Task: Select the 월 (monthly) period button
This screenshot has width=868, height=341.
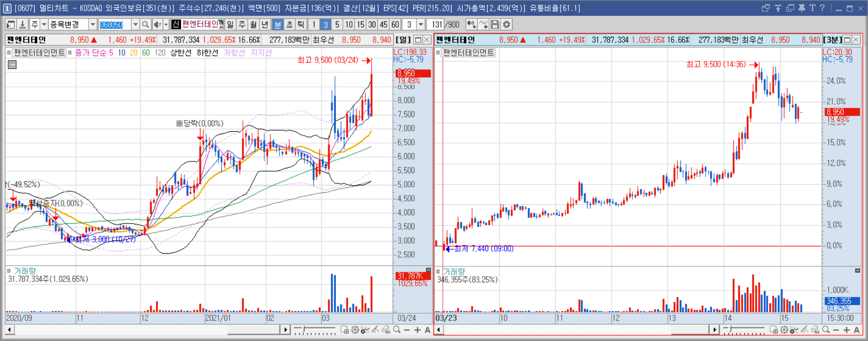Action: point(254,24)
